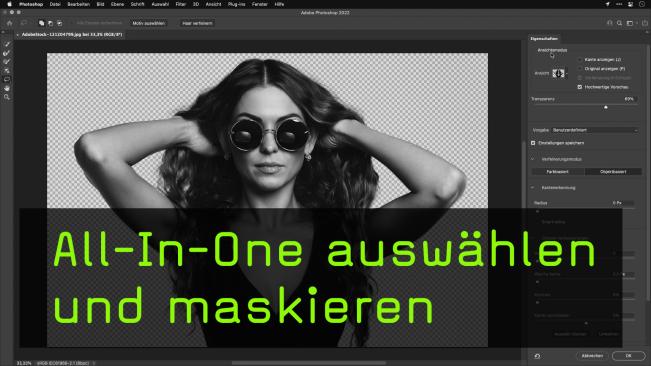The image size is (651, 366).
Task: Open the Ebene menu
Action: coord(117,4)
